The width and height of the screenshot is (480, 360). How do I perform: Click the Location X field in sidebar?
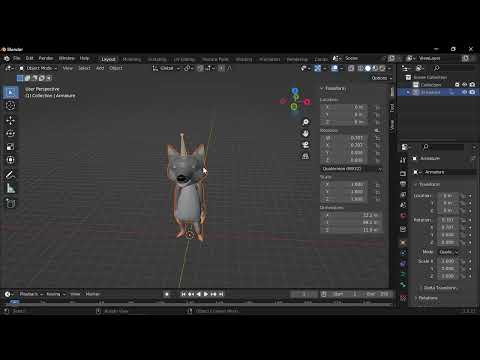click(344, 107)
